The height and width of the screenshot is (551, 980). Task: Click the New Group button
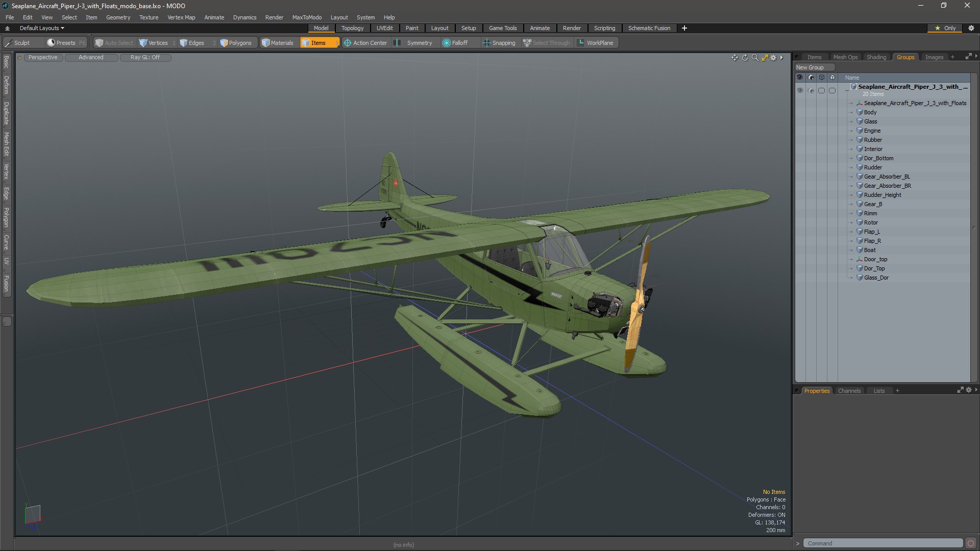tap(810, 67)
